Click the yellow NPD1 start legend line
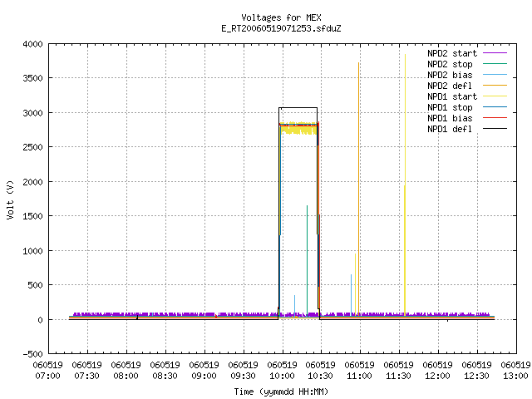 495,96
